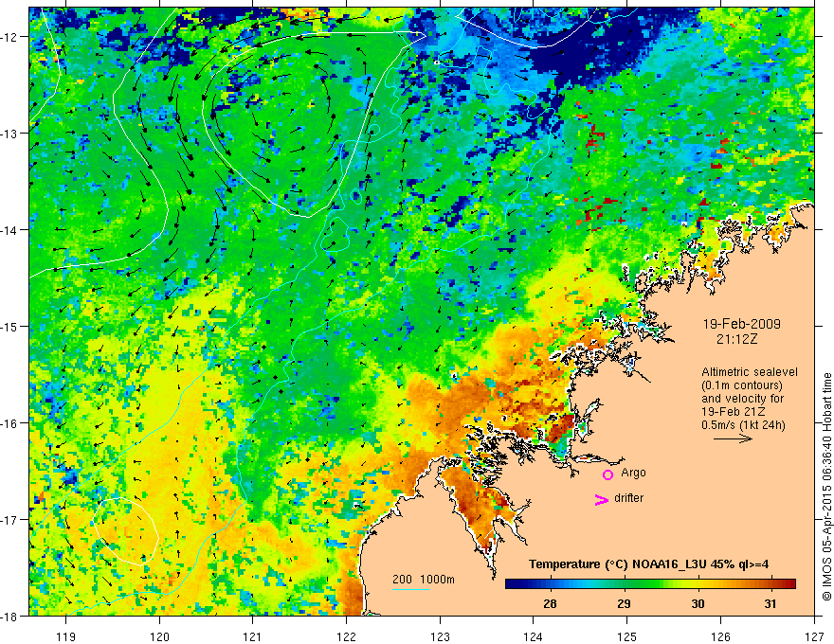The image size is (834, 644).
Task: Click the date text 19-Feb-2009
Action: click(741, 324)
